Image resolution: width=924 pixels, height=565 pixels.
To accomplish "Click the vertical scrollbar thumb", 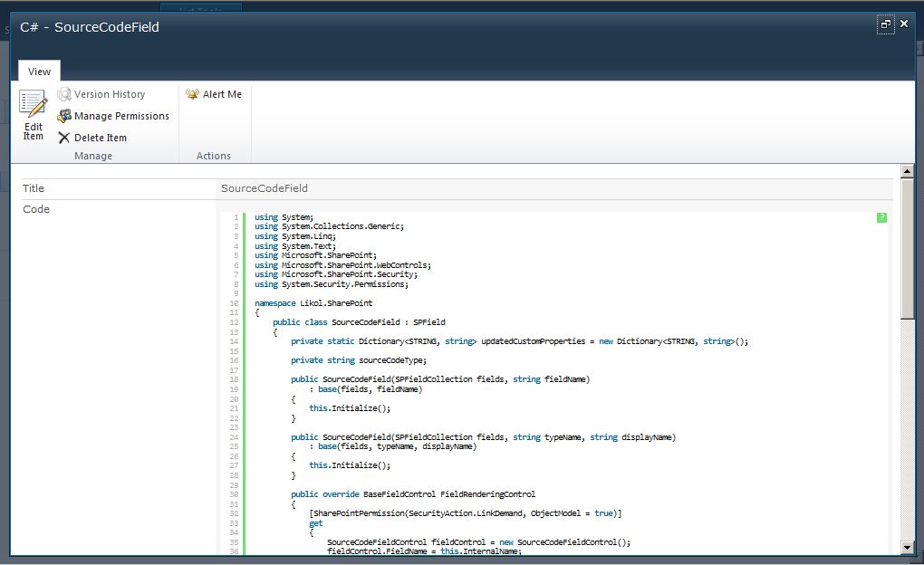I will click(907, 249).
